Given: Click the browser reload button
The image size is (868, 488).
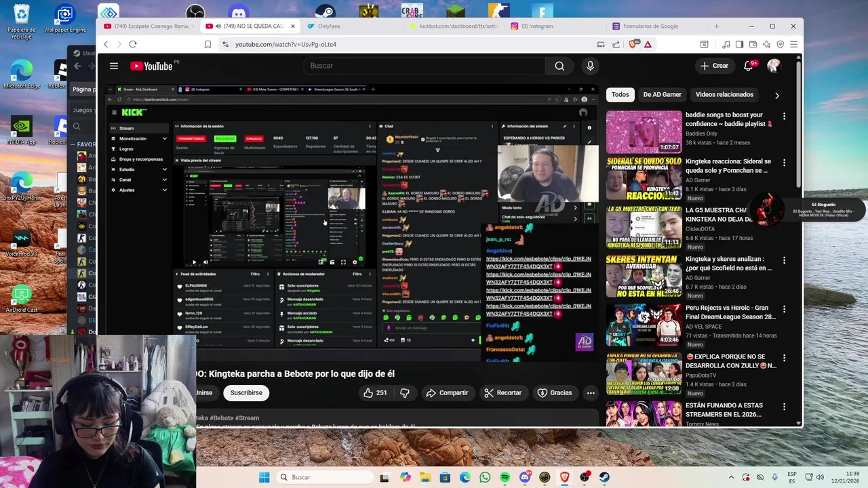Looking at the screenshot, I should point(133,44).
